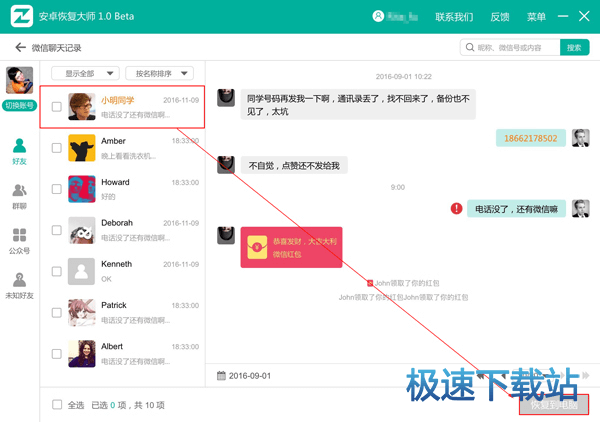This screenshot has width=600, height=422.
Task: Minimize the 安卓恢复大师 window
Action: 562,16
